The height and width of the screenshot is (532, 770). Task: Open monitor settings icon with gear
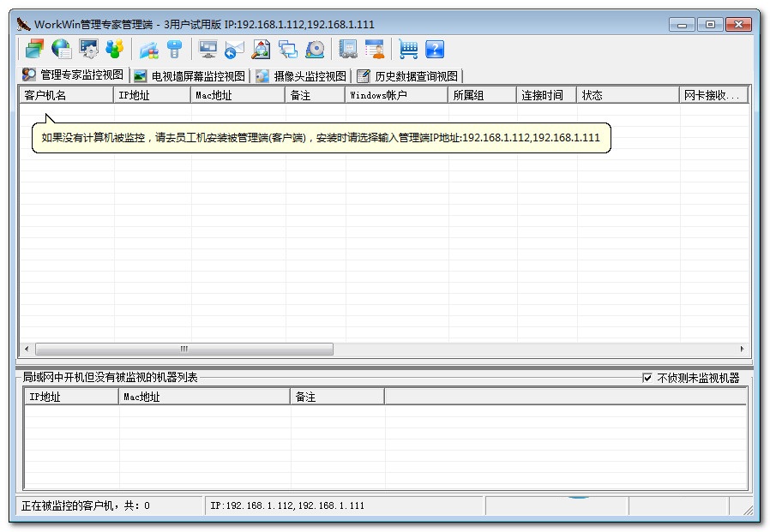coord(88,49)
